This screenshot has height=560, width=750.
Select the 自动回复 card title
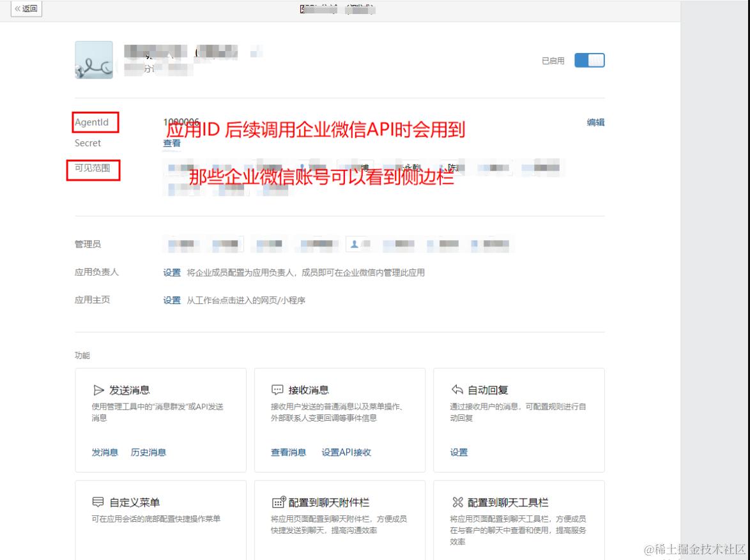[x=488, y=390]
